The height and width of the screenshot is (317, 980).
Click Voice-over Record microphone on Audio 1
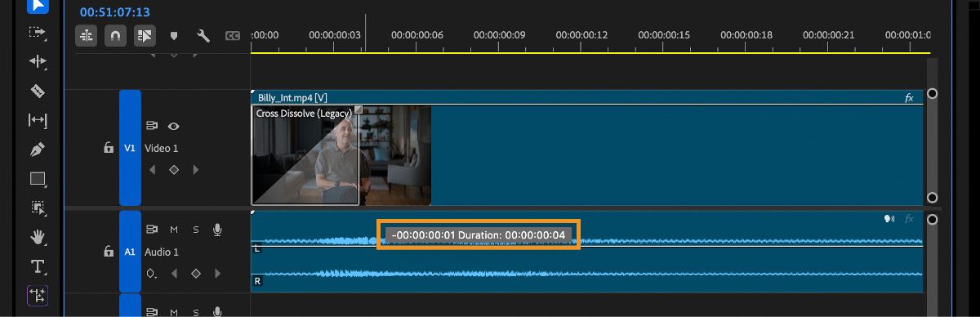pos(217,230)
